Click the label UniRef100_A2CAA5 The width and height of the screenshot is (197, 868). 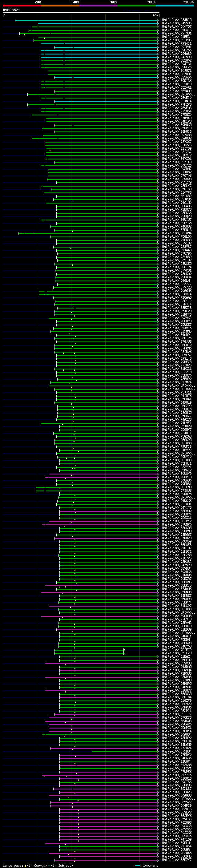coord(176,297)
